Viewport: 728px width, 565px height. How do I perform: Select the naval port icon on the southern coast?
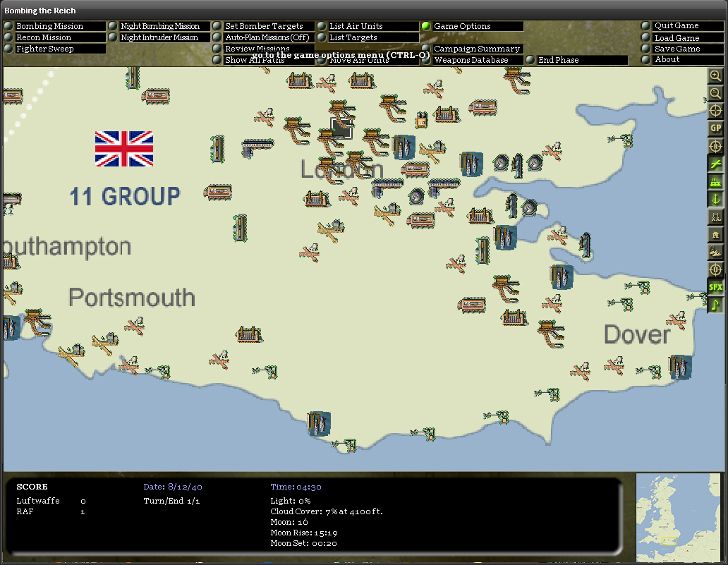pos(319,423)
